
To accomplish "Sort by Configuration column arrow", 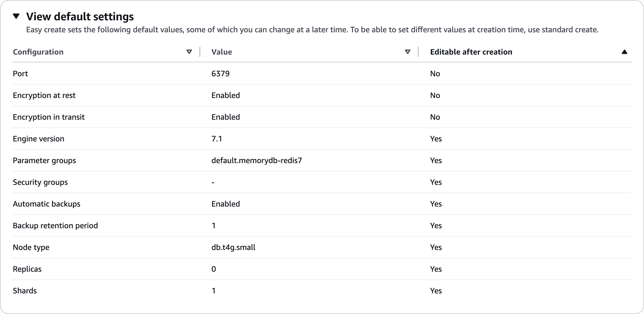I will tap(189, 52).
